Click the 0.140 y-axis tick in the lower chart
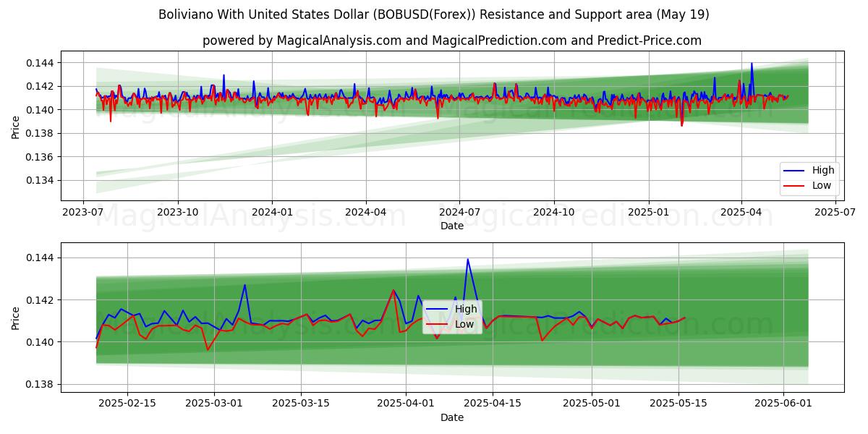 click(x=41, y=342)
